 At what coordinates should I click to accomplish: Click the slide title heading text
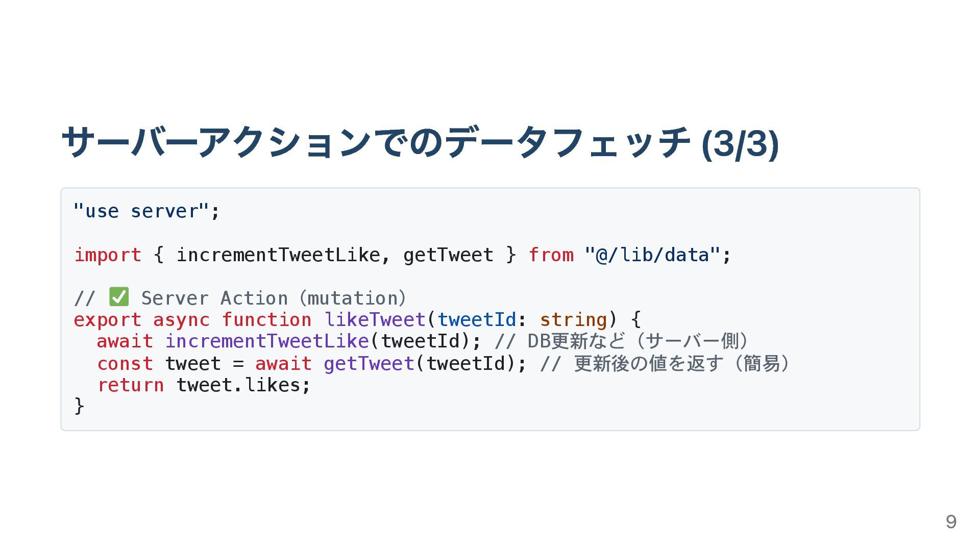[420, 143]
